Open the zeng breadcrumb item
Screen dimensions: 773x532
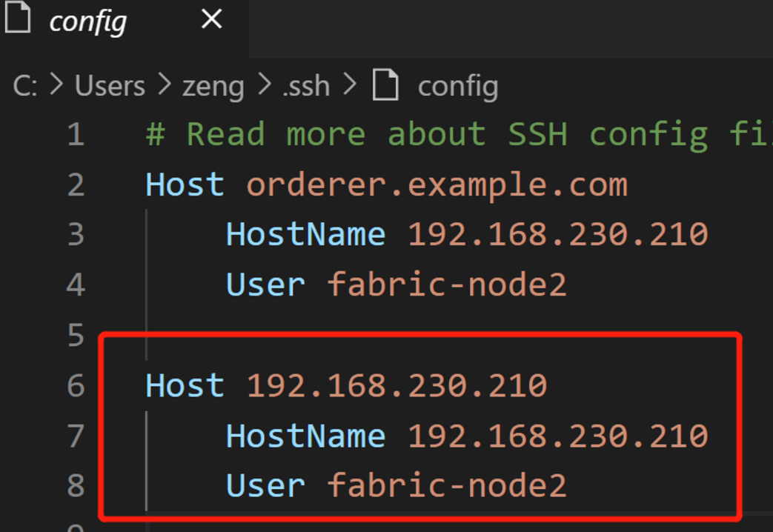click(x=213, y=85)
